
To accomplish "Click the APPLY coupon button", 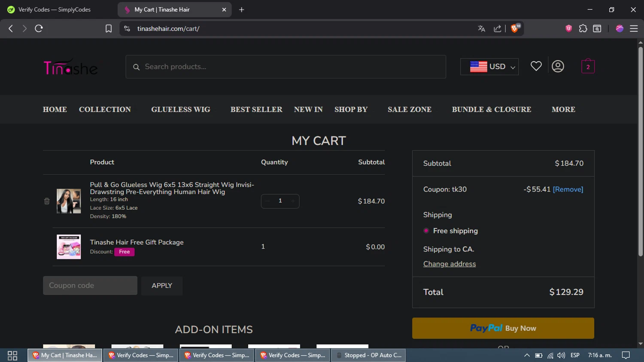I will 162,286.
